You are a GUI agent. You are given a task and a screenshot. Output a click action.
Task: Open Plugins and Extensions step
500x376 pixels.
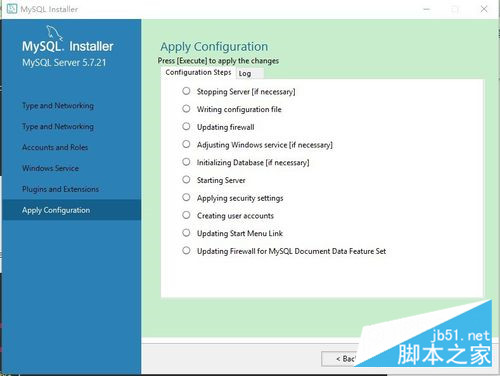click(60, 189)
